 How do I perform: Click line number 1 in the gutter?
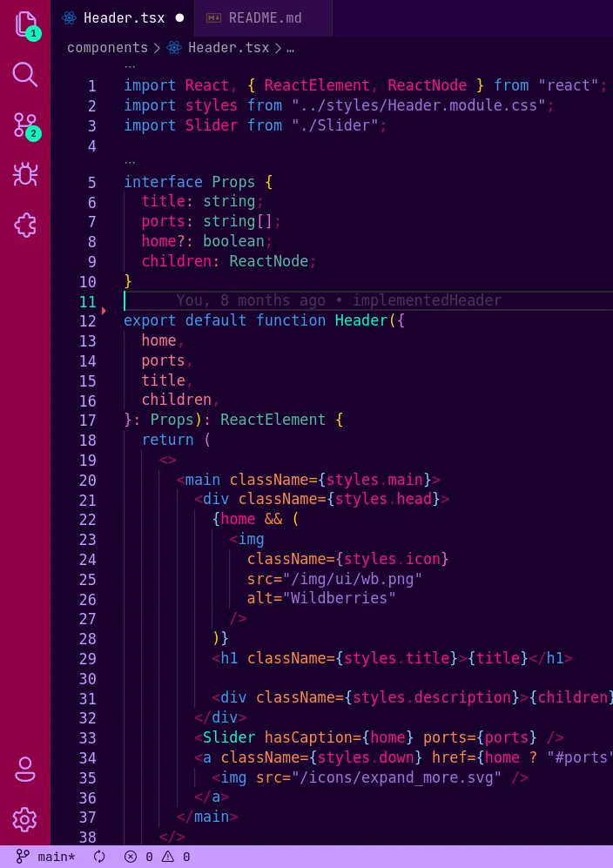tap(92, 86)
